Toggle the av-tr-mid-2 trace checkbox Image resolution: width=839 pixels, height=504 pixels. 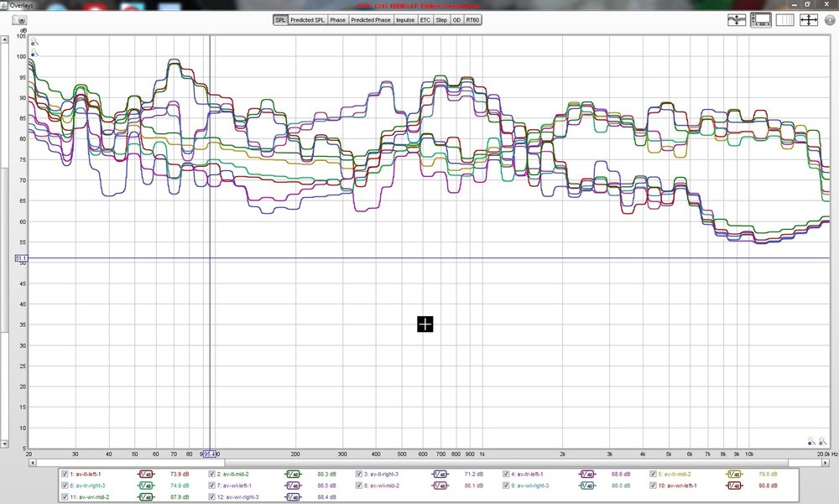coord(654,474)
